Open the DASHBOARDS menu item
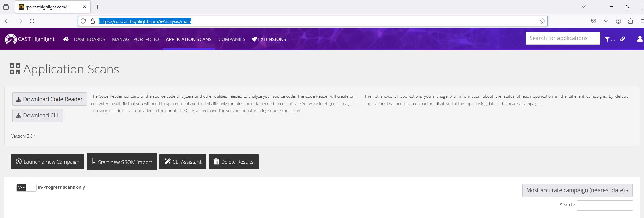The image size is (644, 218). point(90,39)
